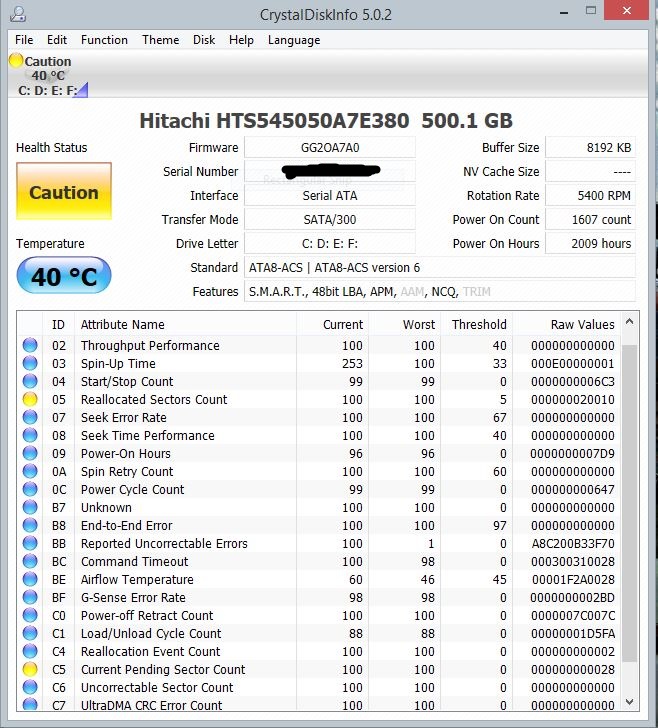Click the blue status orb for Uncorrectable Sector Count
658x728 pixels.
coord(30,687)
